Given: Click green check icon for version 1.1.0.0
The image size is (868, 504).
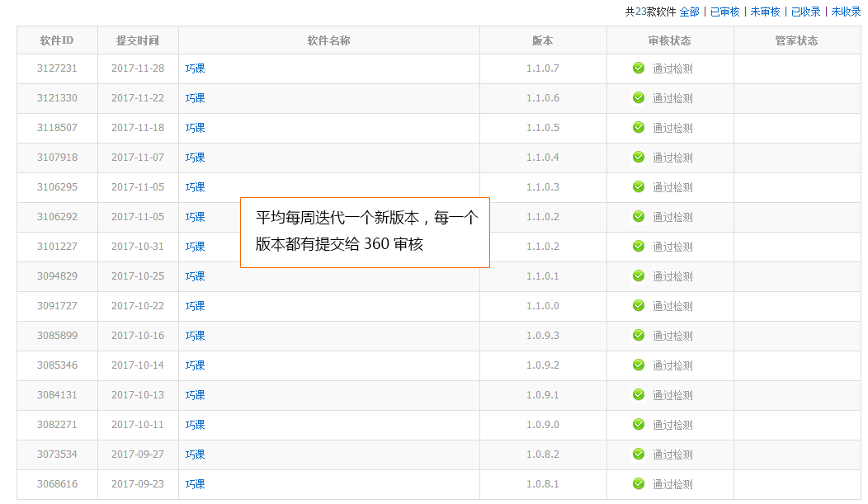Looking at the screenshot, I should (639, 305).
